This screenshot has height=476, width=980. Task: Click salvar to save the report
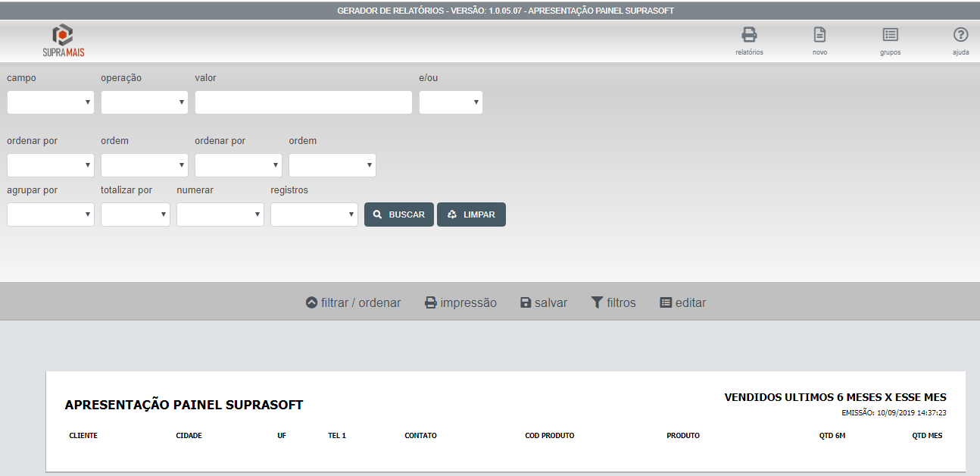543,303
